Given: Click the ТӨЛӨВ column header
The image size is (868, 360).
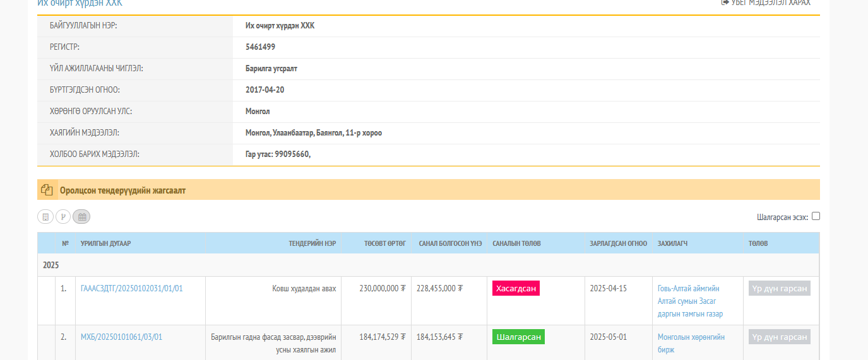Looking at the screenshot, I should click(758, 243).
